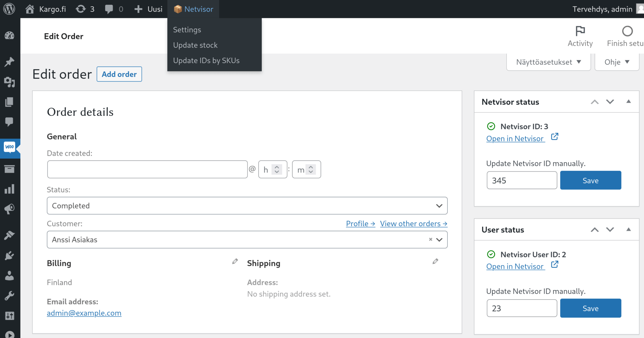
Task: Open the Finish setup circle
Action: [625, 36]
